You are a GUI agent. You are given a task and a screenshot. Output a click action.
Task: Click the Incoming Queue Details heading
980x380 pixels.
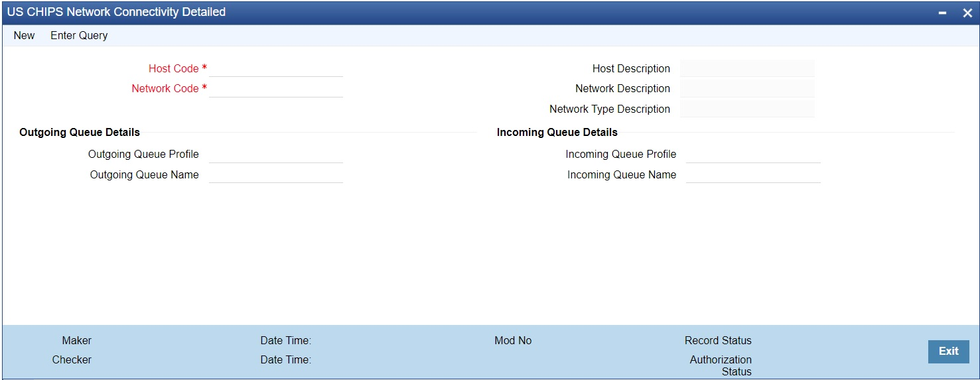coord(557,132)
